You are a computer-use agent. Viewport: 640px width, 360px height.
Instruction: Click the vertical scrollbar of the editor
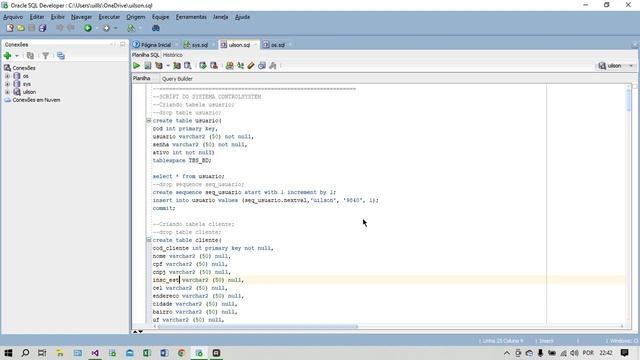(629, 203)
